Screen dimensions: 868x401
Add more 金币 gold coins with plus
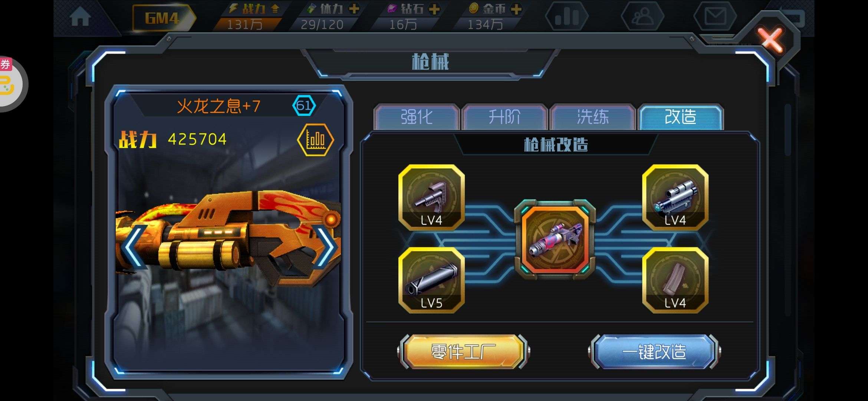pyautogui.click(x=516, y=9)
